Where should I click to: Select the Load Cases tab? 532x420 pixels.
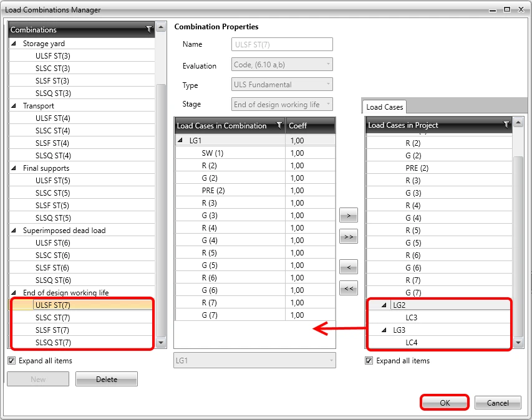384,107
